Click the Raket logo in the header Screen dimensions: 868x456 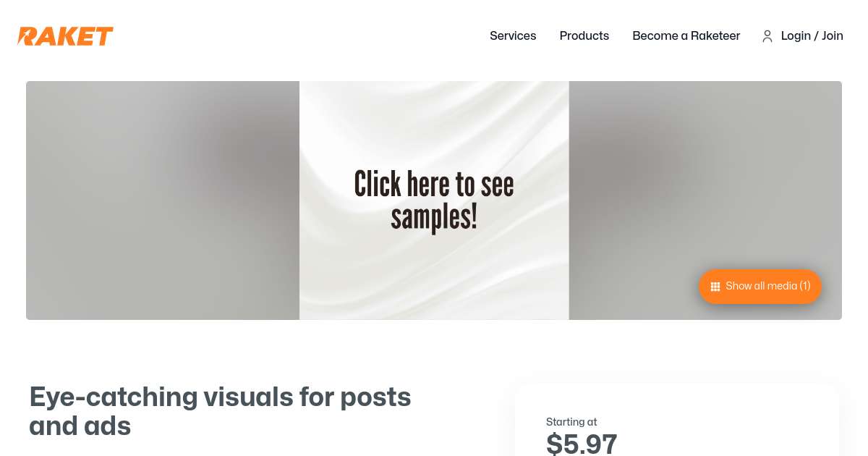tap(66, 36)
